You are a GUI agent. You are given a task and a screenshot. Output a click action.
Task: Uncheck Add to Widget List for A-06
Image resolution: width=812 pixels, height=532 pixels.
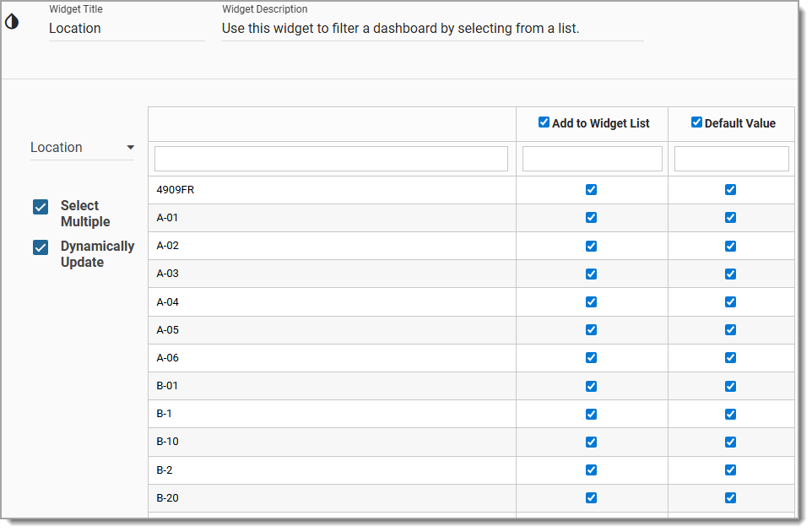pyautogui.click(x=591, y=357)
